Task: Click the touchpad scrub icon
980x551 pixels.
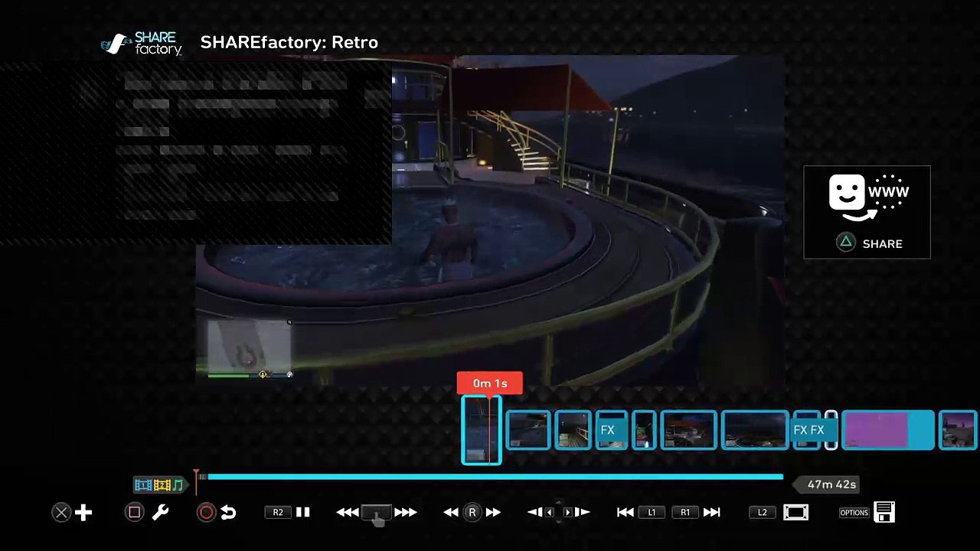Action: pyautogui.click(x=377, y=513)
